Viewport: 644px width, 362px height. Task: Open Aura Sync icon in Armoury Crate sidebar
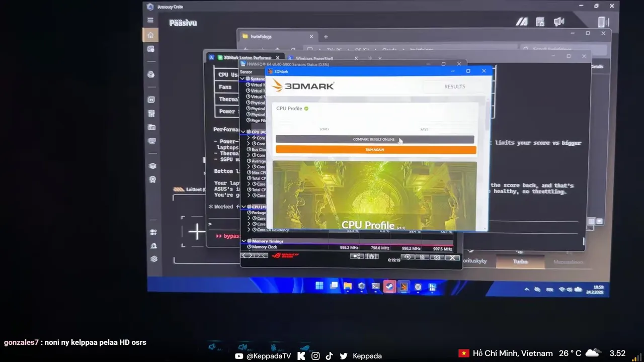tap(151, 74)
